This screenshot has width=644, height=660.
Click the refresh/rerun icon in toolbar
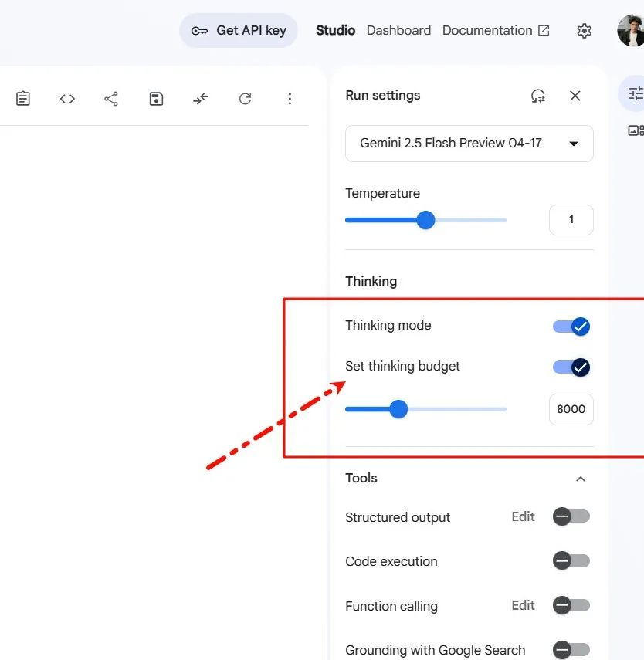245,99
